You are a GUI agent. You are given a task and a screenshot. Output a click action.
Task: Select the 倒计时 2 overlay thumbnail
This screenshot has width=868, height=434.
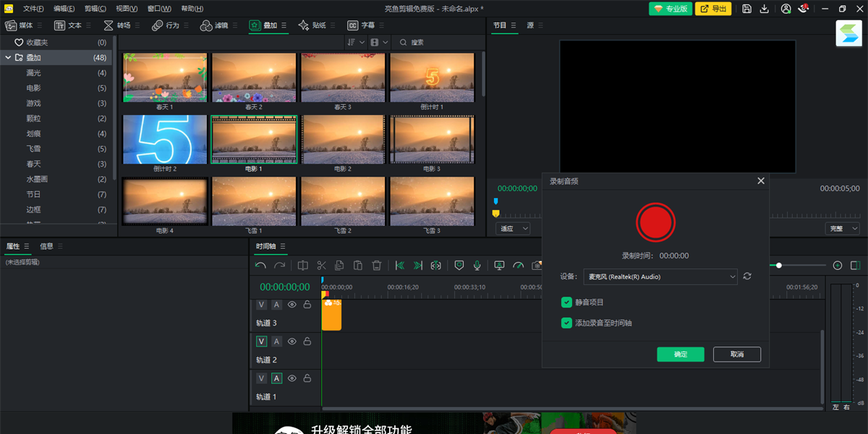coord(165,139)
